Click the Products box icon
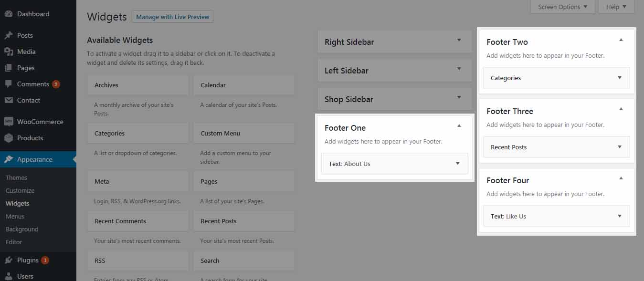644x281 pixels. pos(9,138)
